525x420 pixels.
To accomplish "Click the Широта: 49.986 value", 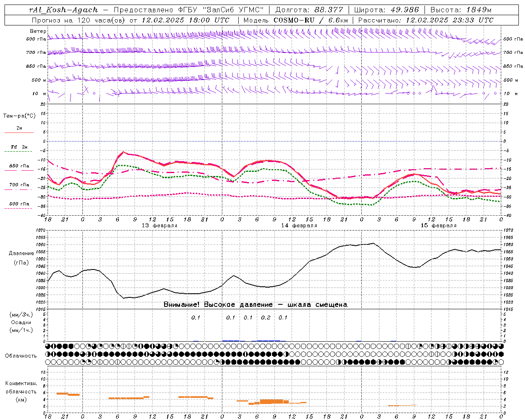I will click(386, 10).
